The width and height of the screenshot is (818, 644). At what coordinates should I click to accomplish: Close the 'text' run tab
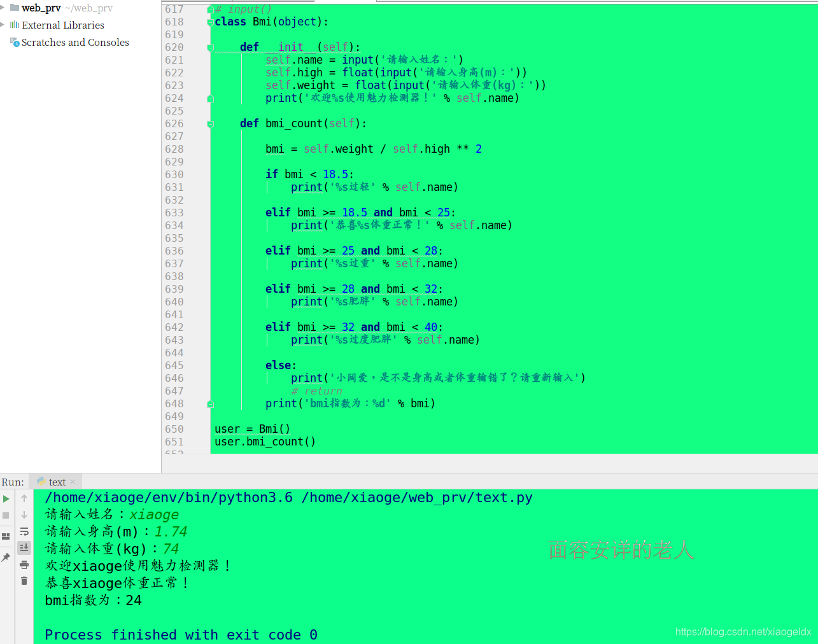pyautogui.click(x=73, y=482)
